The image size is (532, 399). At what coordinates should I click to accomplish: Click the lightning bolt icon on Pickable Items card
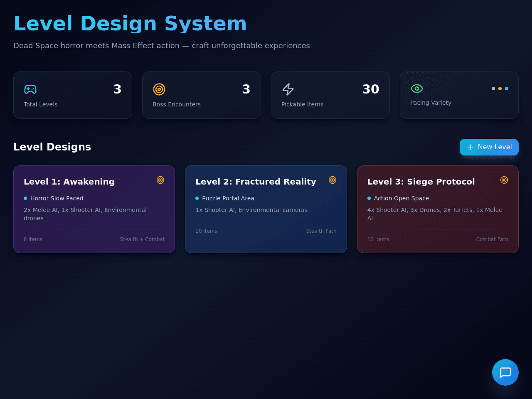288,89
